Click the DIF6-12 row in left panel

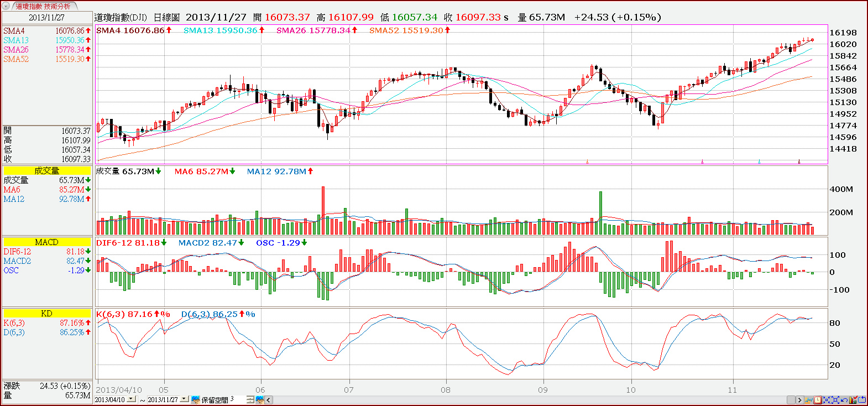pos(46,251)
